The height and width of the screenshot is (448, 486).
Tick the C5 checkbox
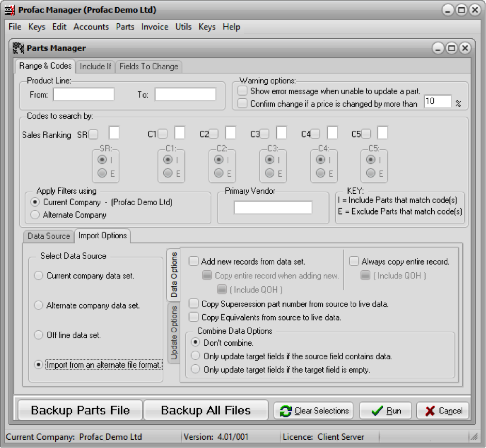[x=366, y=134]
